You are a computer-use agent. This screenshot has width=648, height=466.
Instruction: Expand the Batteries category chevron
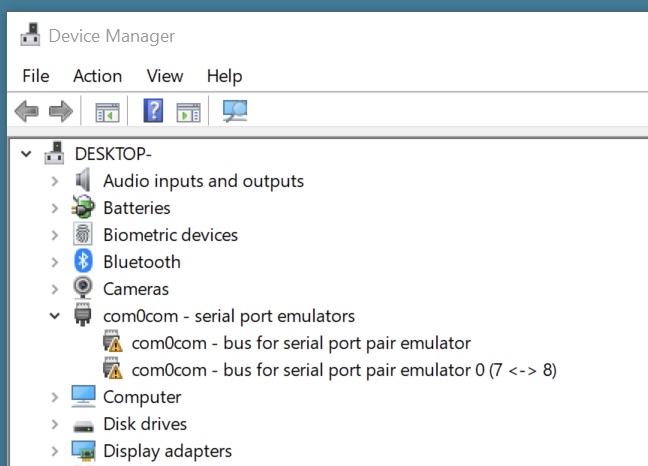coord(55,208)
